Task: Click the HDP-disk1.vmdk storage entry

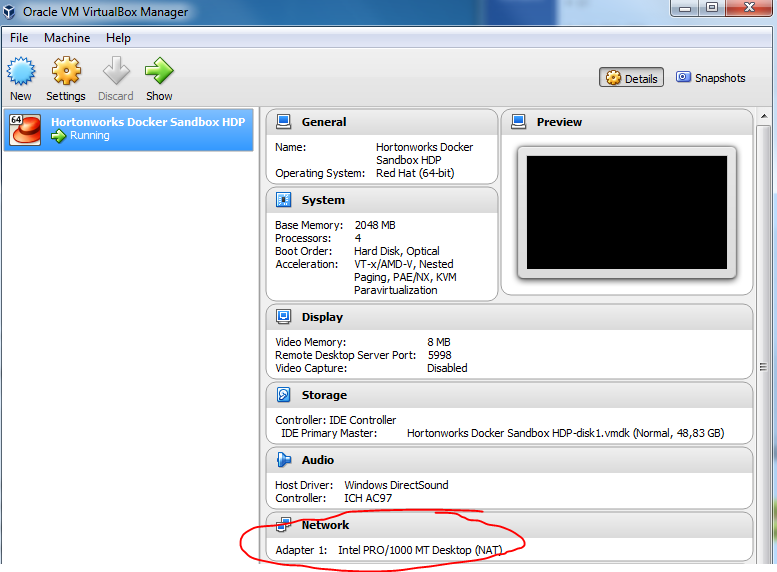Action: [x=565, y=433]
